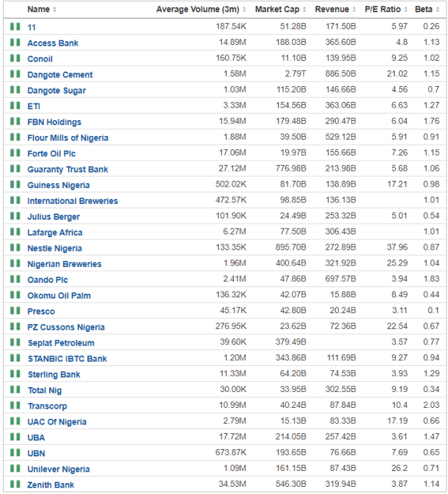Open Dangote Cement stock link
Screen dimensions: 448x494
[60, 74]
